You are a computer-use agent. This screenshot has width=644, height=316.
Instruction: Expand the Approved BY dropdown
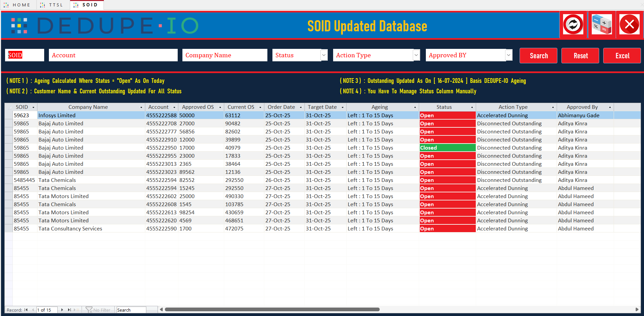coord(508,55)
